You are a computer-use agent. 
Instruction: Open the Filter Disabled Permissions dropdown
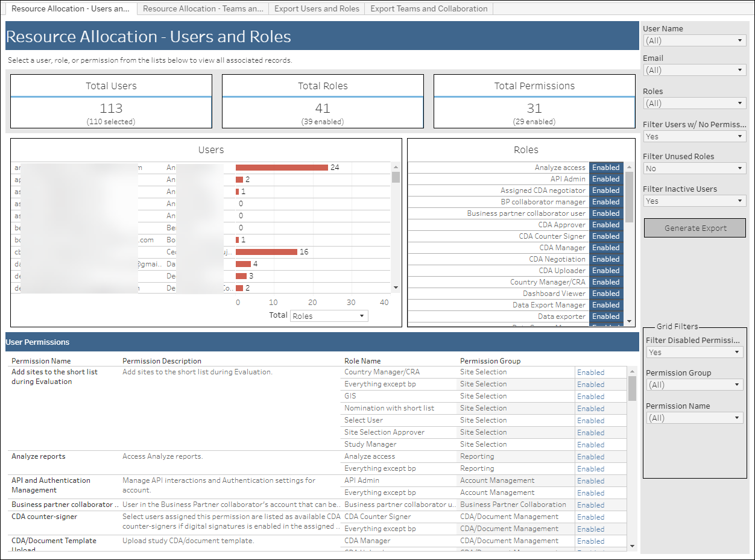(694, 351)
